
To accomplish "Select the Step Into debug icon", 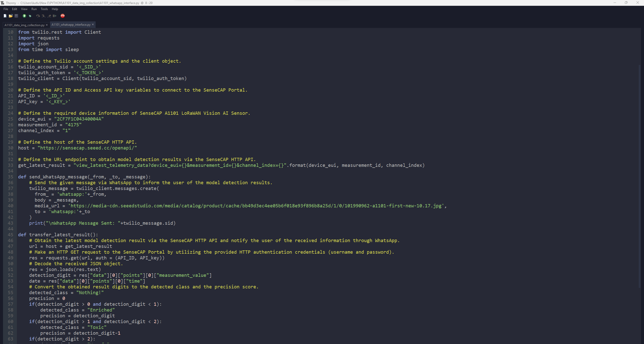I will (x=44, y=16).
